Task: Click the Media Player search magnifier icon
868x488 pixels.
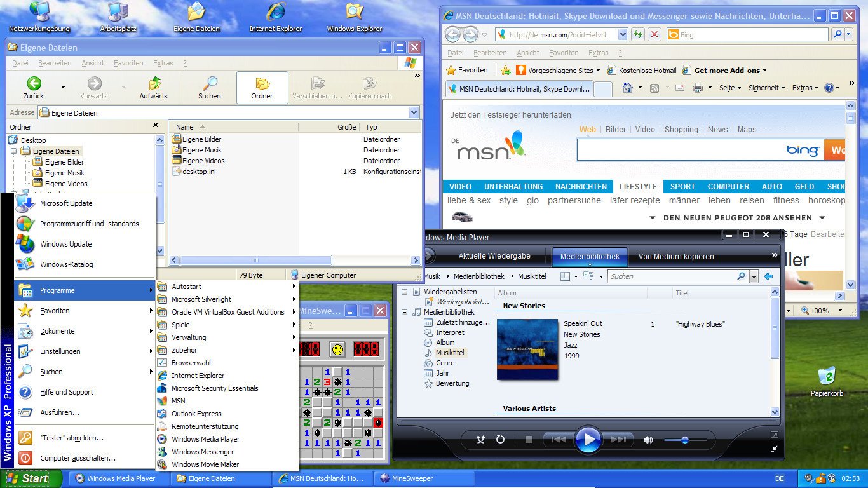Action: pos(741,276)
